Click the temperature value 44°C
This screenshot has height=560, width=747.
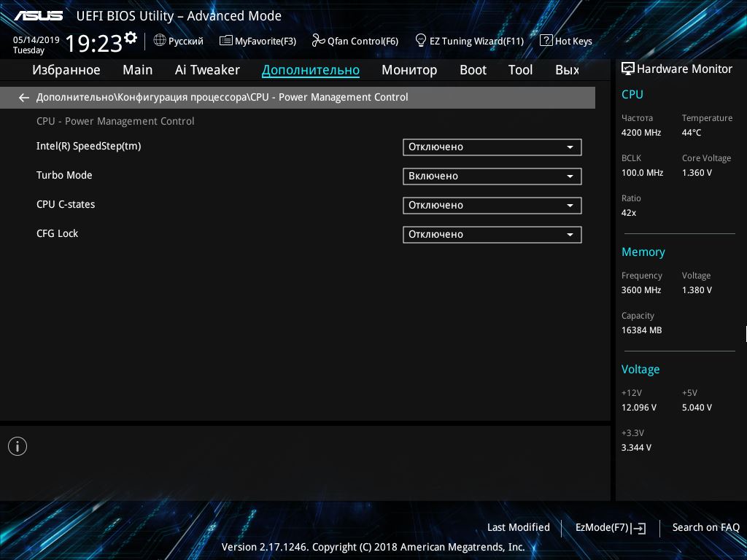[x=692, y=133]
